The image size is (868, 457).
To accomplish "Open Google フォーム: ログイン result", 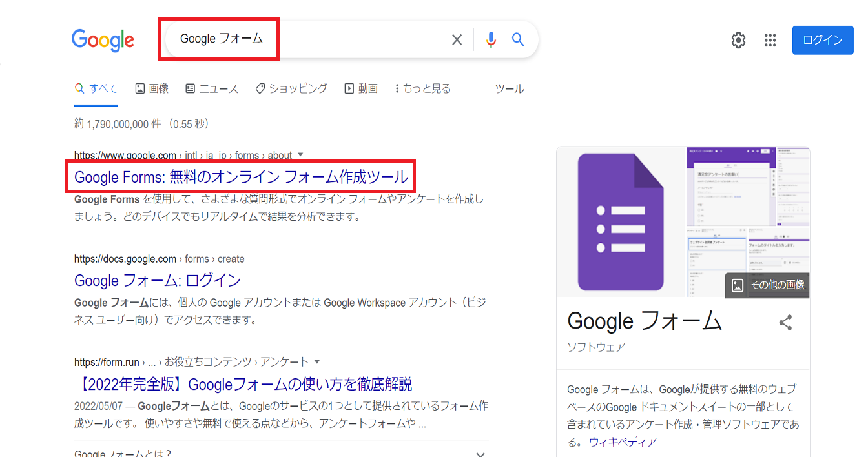I will point(158,280).
